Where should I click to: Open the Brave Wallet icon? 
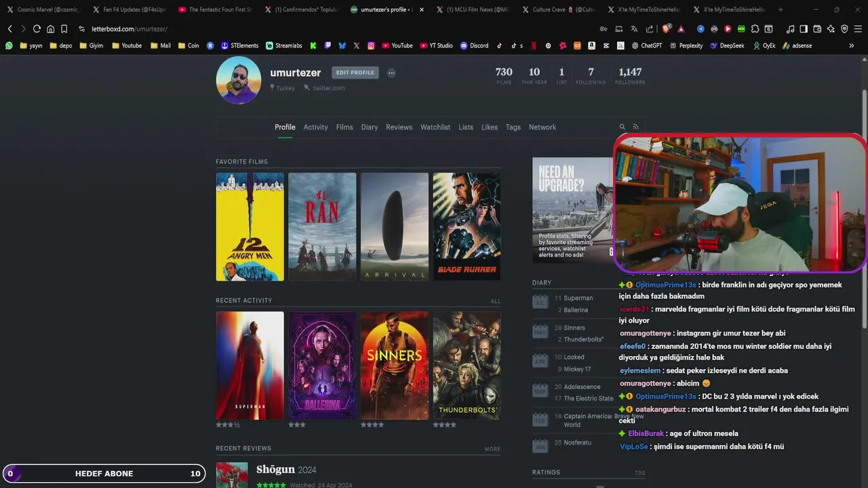pyautogui.click(x=817, y=29)
